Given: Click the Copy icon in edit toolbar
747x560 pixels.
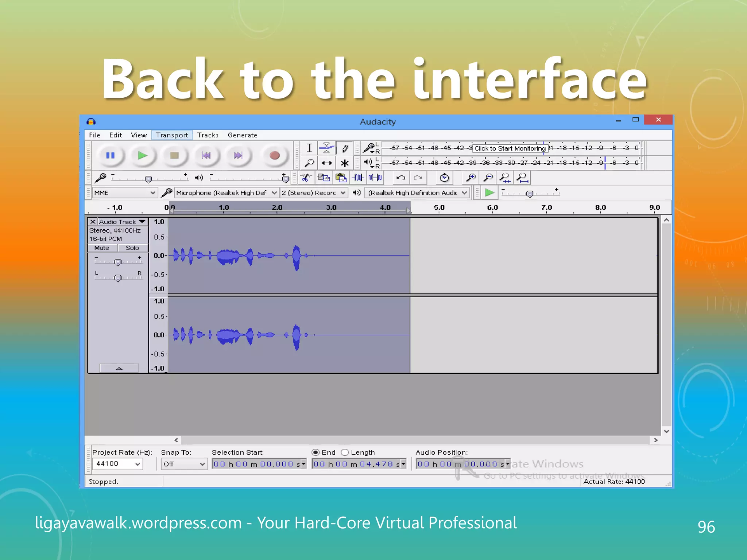Looking at the screenshot, I should 324,178.
